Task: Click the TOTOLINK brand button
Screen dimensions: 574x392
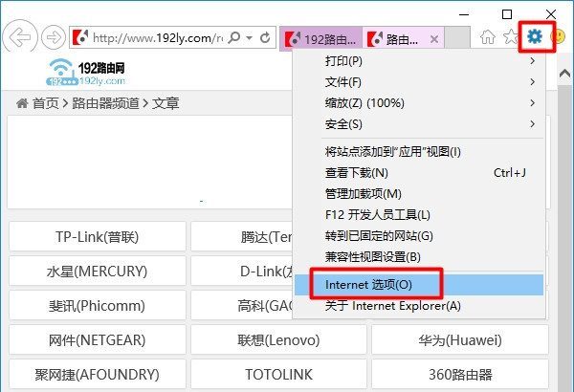Action: tap(278, 375)
